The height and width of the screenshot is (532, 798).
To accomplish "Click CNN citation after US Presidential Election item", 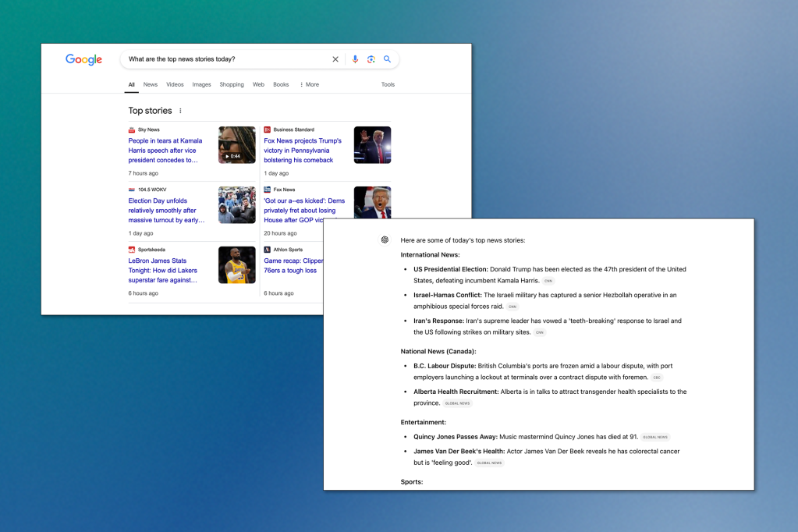I will [x=548, y=281].
